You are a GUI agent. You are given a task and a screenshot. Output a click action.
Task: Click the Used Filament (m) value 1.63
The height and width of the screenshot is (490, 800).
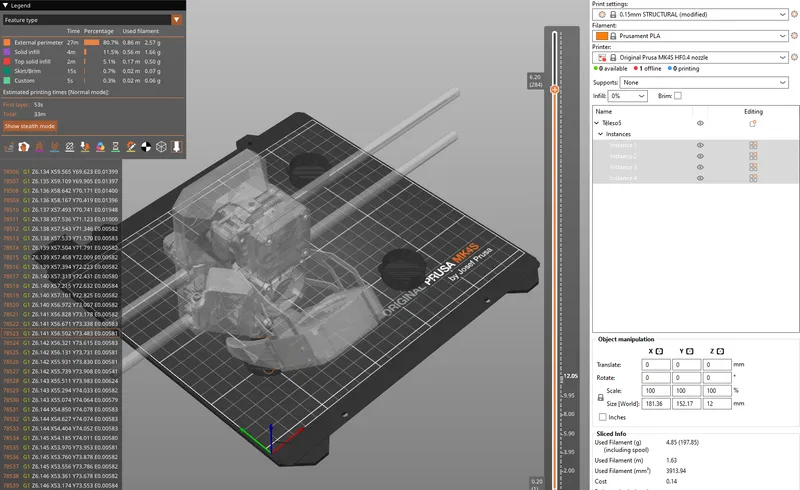pos(671,460)
